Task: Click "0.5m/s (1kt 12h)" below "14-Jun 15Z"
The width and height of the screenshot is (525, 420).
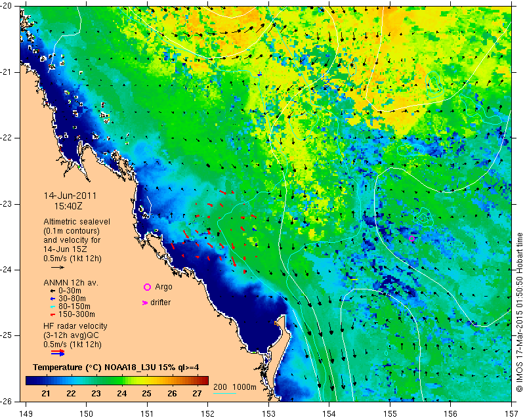Action: (x=72, y=258)
